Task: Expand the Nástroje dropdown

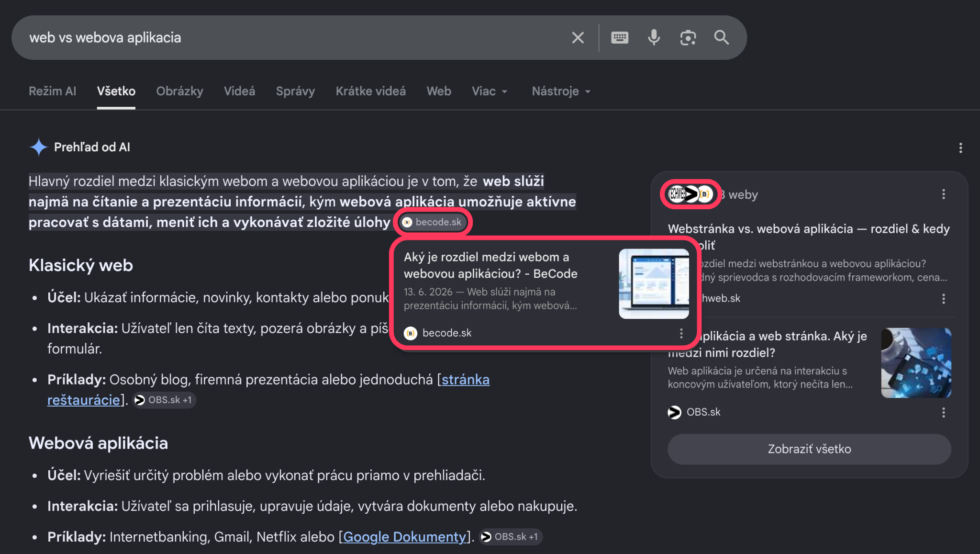Action: tap(561, 91)
